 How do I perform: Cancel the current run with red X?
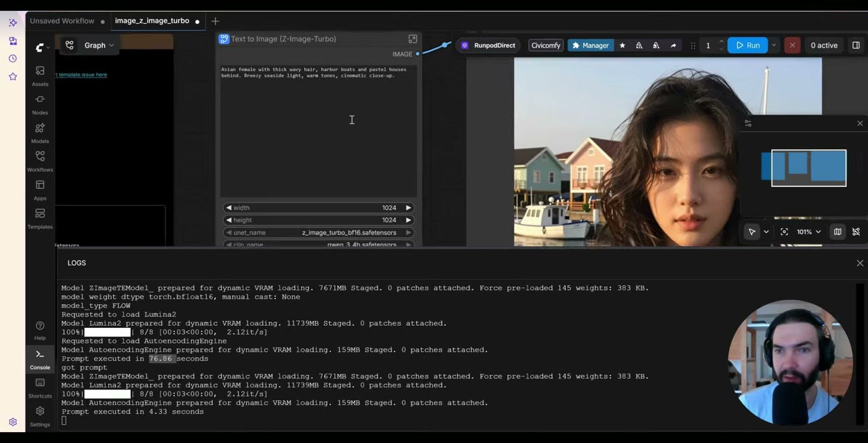pyautogui.click(x=792, y=45)
